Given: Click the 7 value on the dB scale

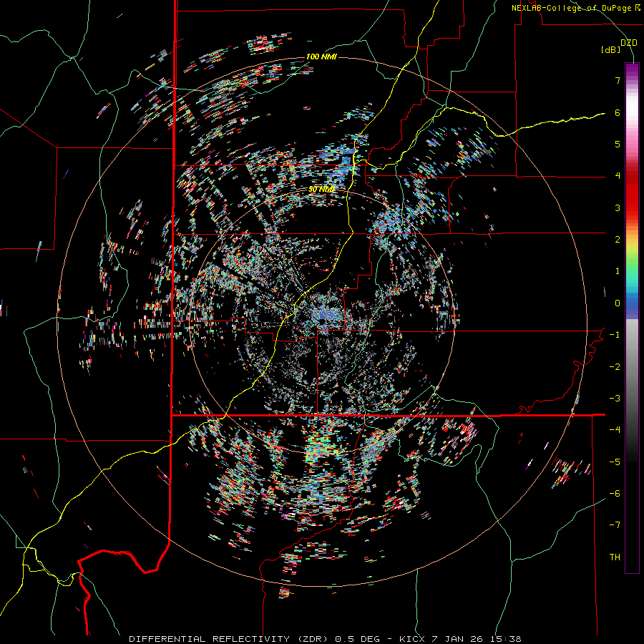Looking at the screenshot, I should tap(618, 80).
